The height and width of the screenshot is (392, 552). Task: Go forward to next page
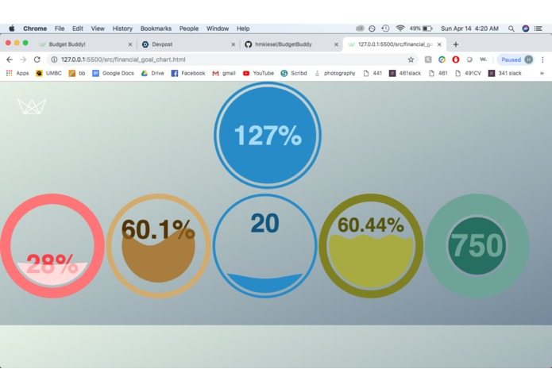tap(23, 60)
